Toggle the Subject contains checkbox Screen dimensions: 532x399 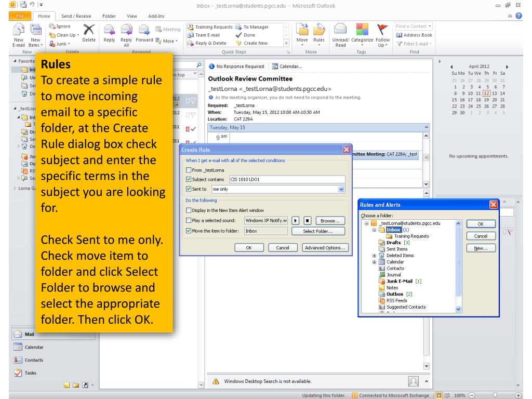[189, 179]
